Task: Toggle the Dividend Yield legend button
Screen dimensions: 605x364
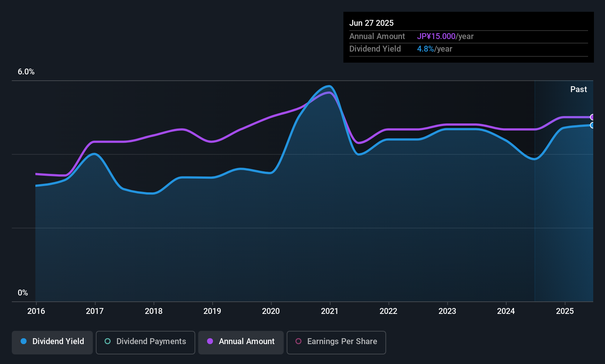Action: pos(52,343)
